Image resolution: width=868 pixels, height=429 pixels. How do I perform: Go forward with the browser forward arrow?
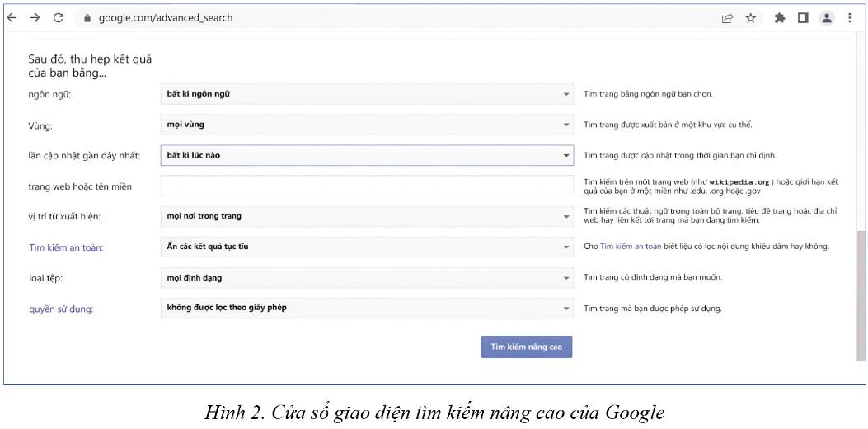pyautogui.click(x=35, y=17)
